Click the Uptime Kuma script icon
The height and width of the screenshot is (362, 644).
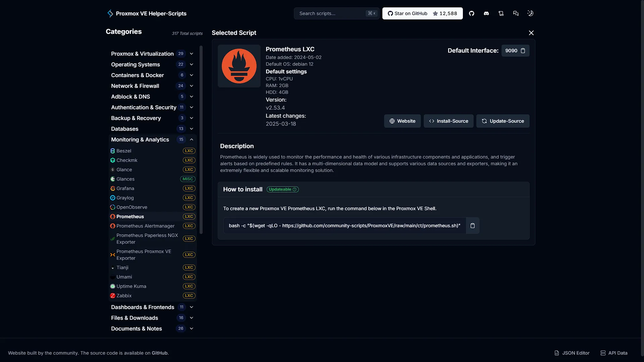[x=113, y=286]
